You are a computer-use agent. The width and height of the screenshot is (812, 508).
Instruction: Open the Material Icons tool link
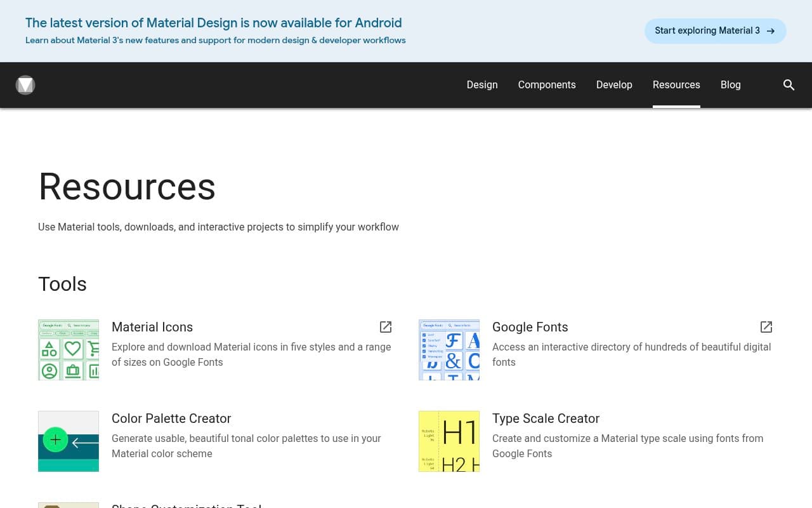pos(152,327)
